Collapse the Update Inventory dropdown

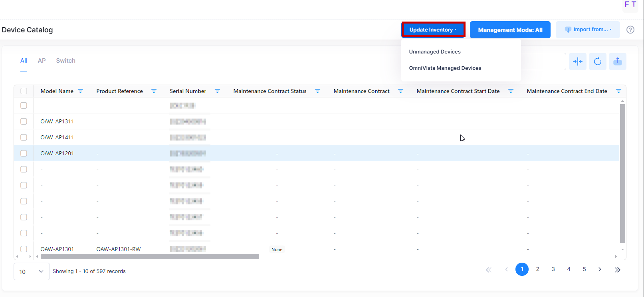click(x=433, y=30)
